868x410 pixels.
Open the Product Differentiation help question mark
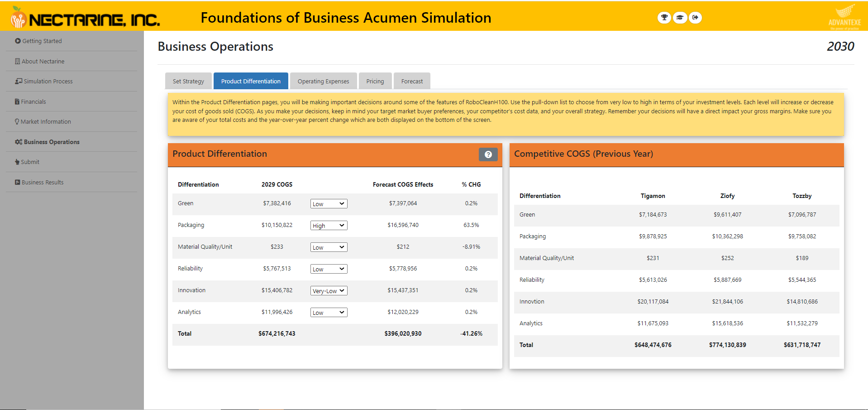coord(488,154)
